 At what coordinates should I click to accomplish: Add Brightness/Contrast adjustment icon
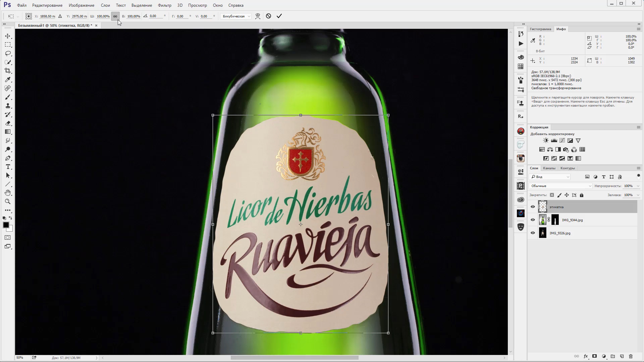pos(546,140)
